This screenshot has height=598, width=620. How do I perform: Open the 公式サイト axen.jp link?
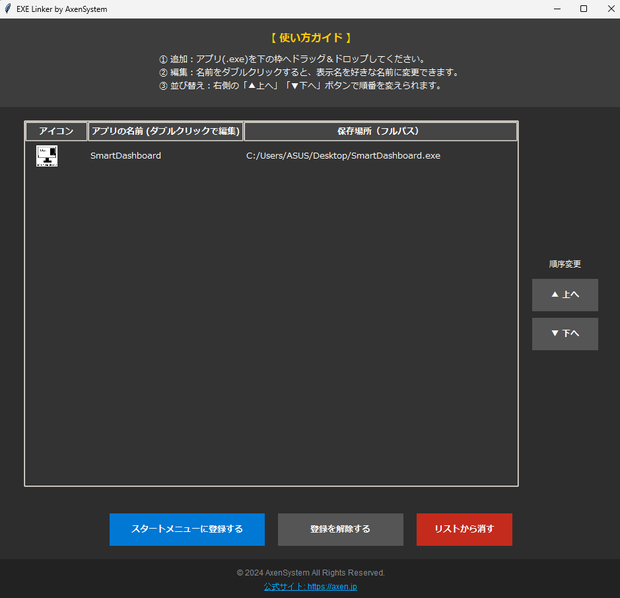pos(310,587)
